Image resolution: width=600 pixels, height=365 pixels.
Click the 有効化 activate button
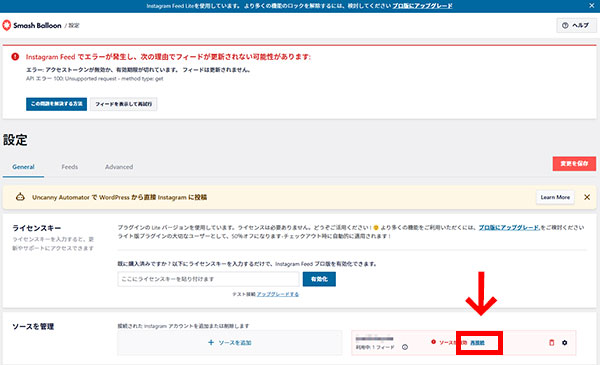(x=319, y=279)
